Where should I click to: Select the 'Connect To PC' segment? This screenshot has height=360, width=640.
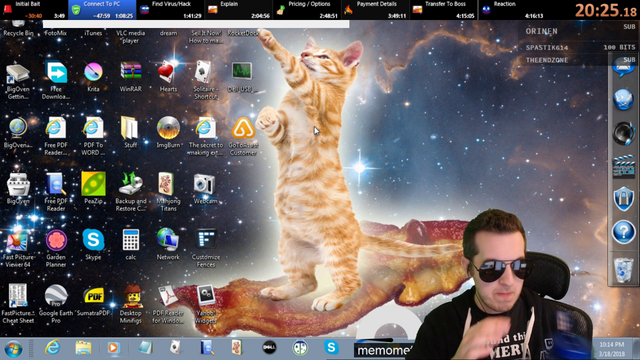pos(102,10)
